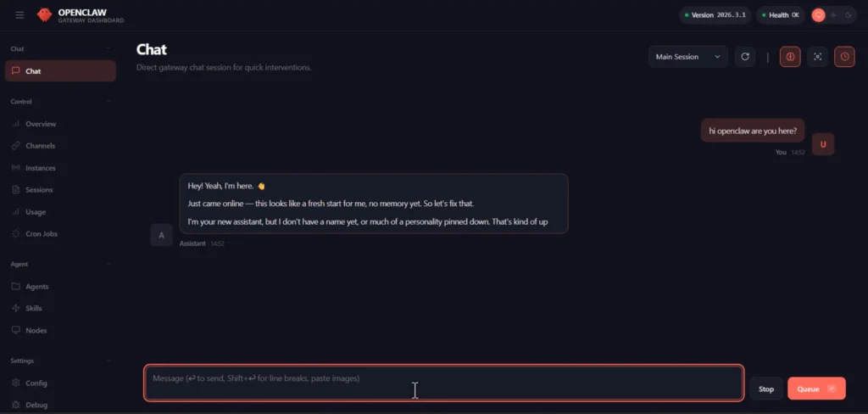Click the refresh chat icon
The image size is (868, 414).
click(x=745, y=57)
